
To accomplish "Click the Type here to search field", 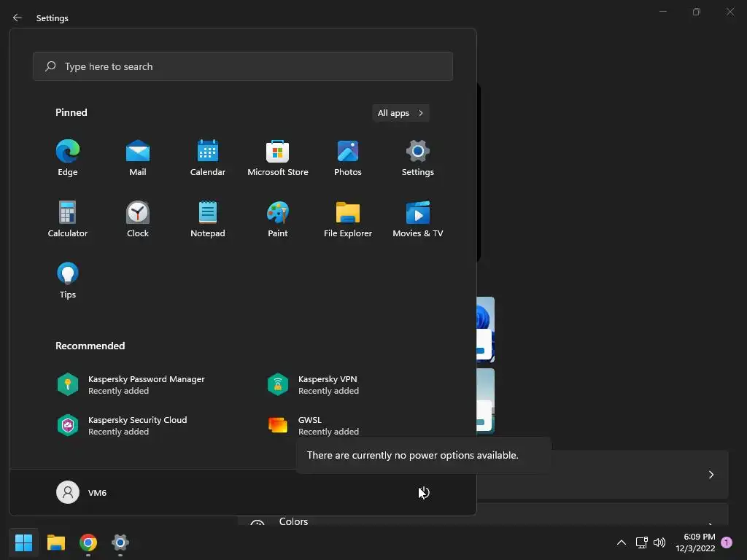I will (x=243, y=66).
